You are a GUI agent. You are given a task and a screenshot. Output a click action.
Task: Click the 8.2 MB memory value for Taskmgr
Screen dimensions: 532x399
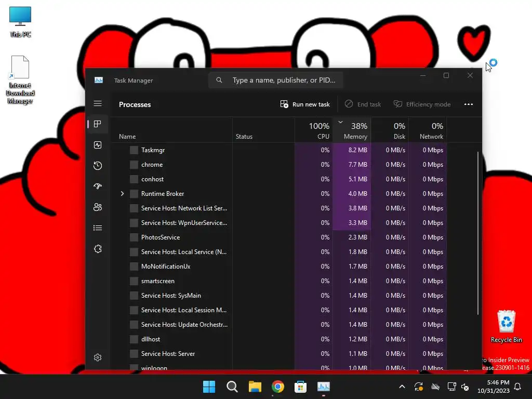pos(357,150)
